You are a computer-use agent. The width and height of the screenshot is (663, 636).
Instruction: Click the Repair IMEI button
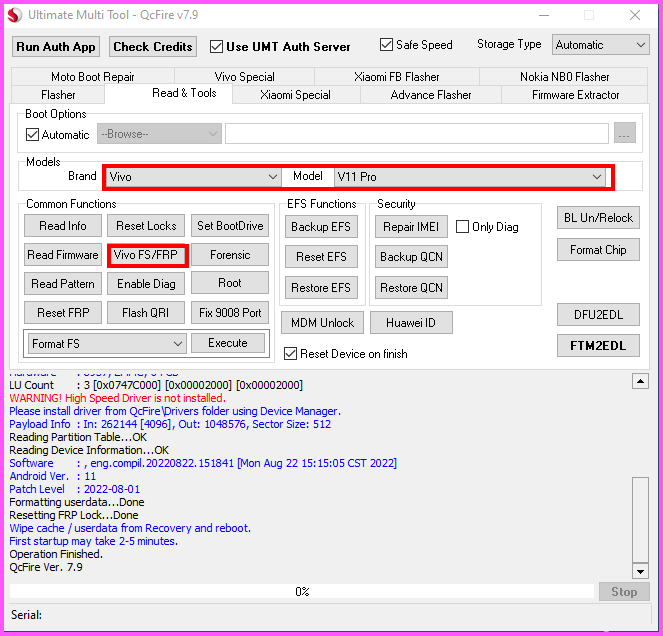(411, 227)
